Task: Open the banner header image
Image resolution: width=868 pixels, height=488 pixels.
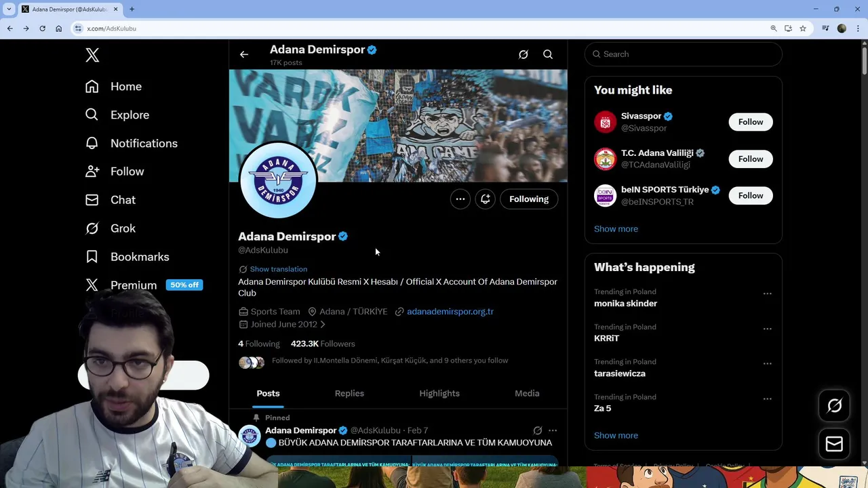Action: (x=398, y=125)
